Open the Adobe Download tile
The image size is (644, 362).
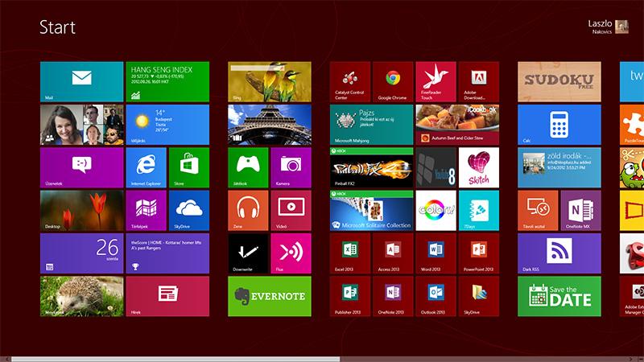click(x=479, y=82)
